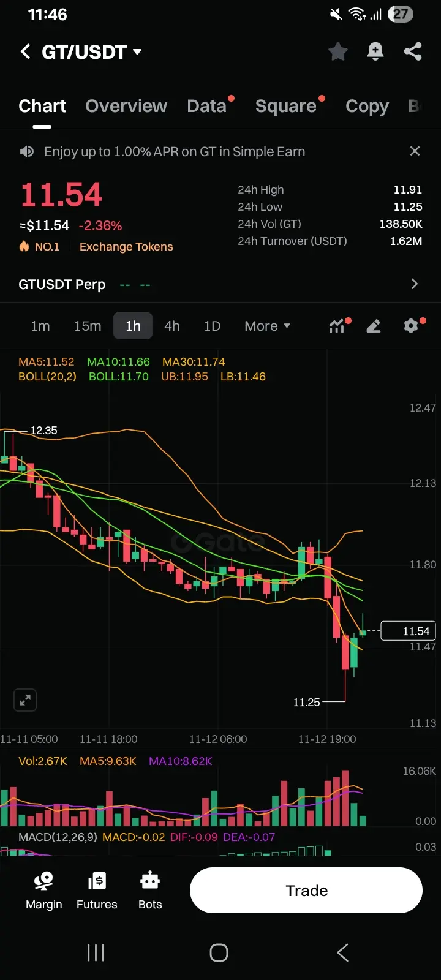Tap the speaker announcement icon
The height and width of the screenshot is (980, 441).
pos(27,151)
